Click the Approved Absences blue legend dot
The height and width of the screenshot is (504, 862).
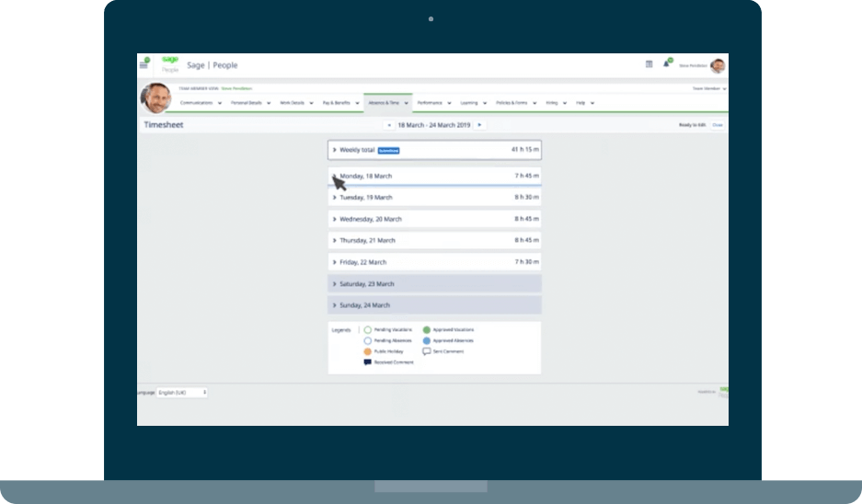point(427,341)
